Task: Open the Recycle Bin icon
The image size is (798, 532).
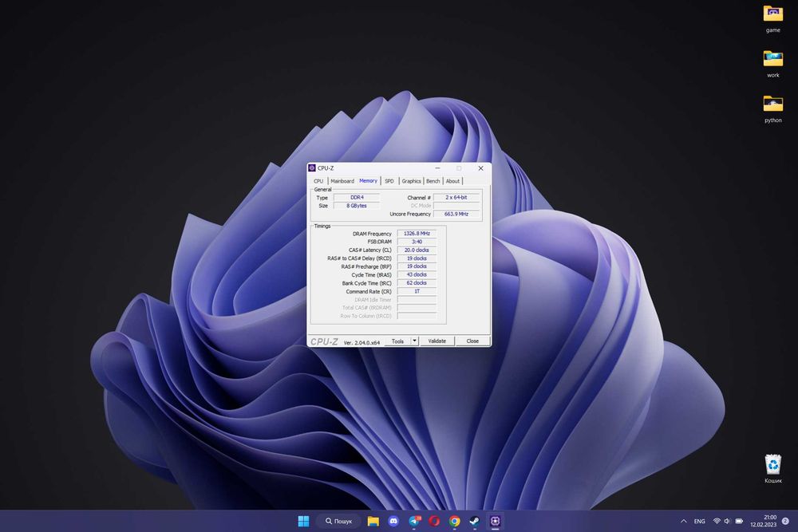Action: pyautogui.click(x=772, y=465)
